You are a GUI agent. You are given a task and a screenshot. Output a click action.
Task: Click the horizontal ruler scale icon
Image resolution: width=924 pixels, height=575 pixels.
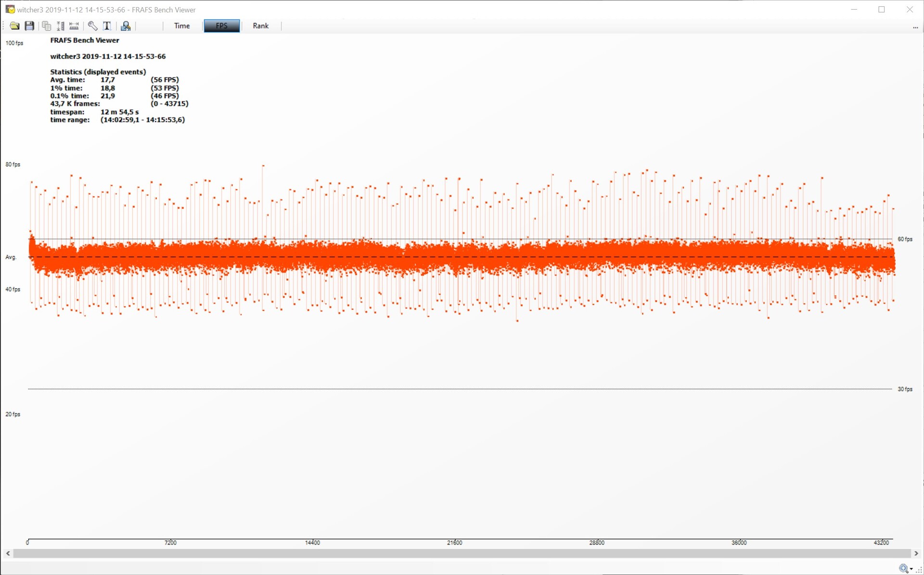pos(74,26)
